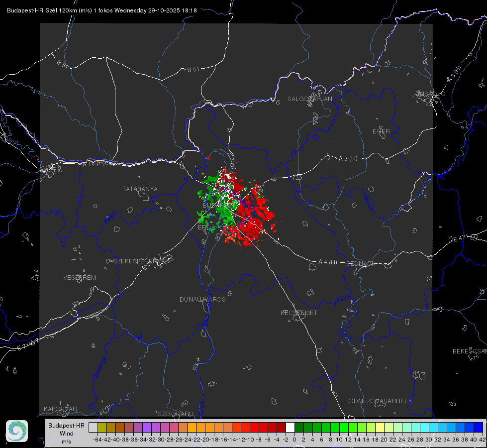Select the EGER city label

pyautogui.click(x=381, y=131)
